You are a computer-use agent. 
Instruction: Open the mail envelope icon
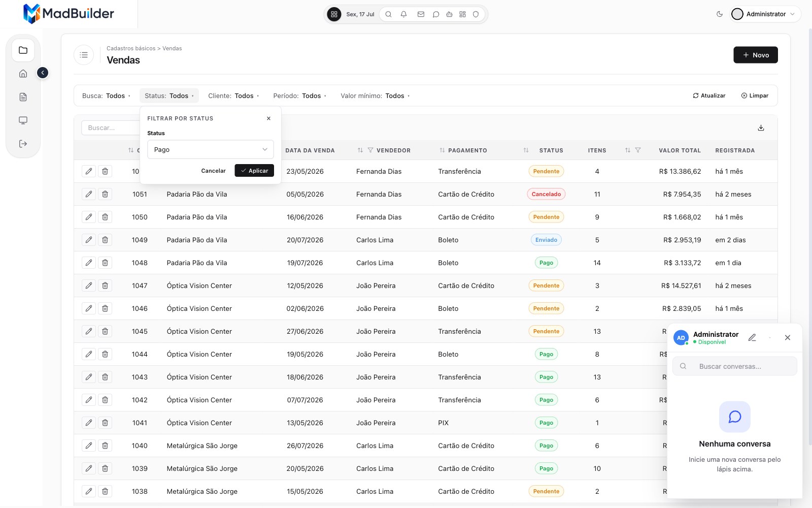421,14
